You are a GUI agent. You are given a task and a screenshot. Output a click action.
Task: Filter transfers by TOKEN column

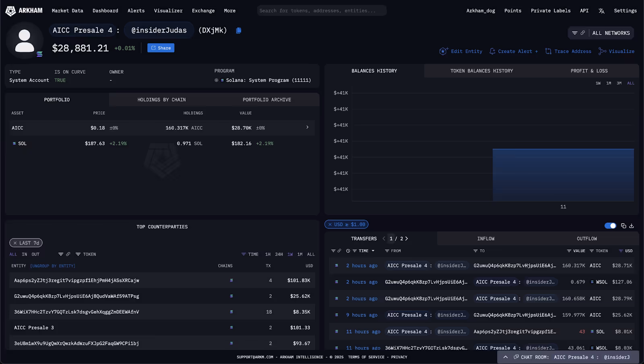[x=592, y=251]
